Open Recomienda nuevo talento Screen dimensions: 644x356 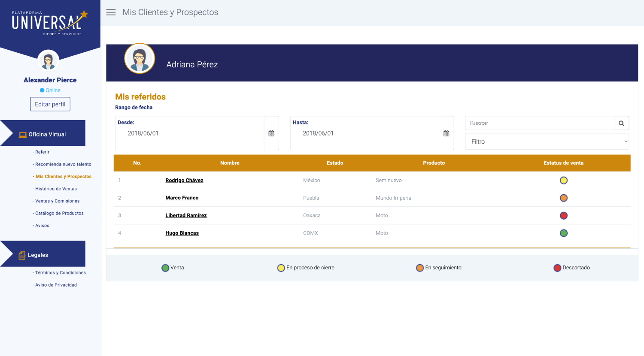click(62, 164)
